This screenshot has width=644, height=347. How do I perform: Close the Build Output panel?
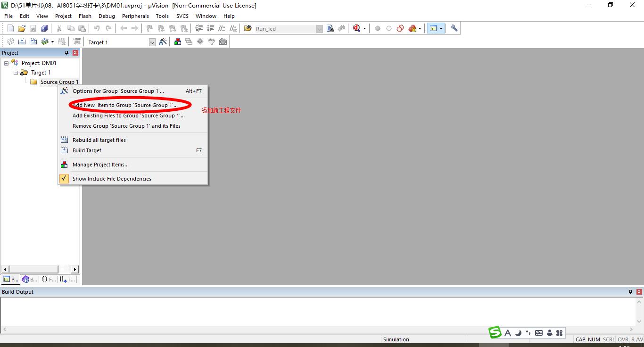pos(639,292)
